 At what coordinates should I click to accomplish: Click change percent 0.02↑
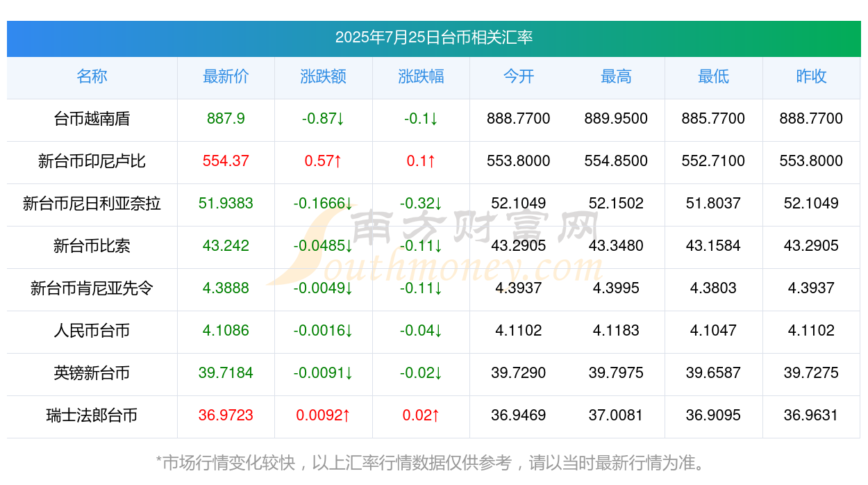tap(421, 416)
